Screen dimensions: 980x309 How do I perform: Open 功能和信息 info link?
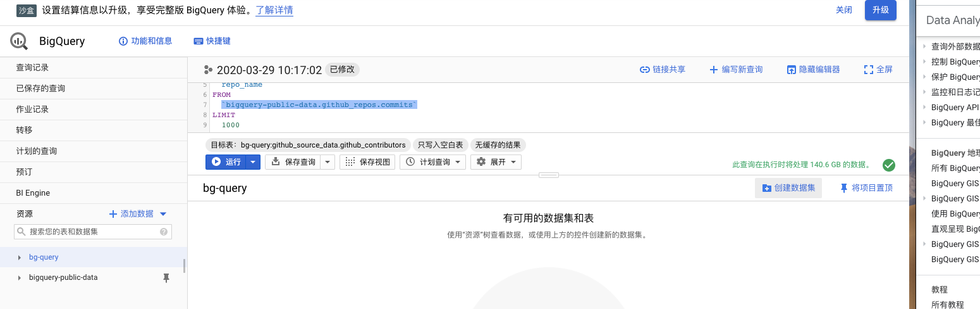point(145,41)
